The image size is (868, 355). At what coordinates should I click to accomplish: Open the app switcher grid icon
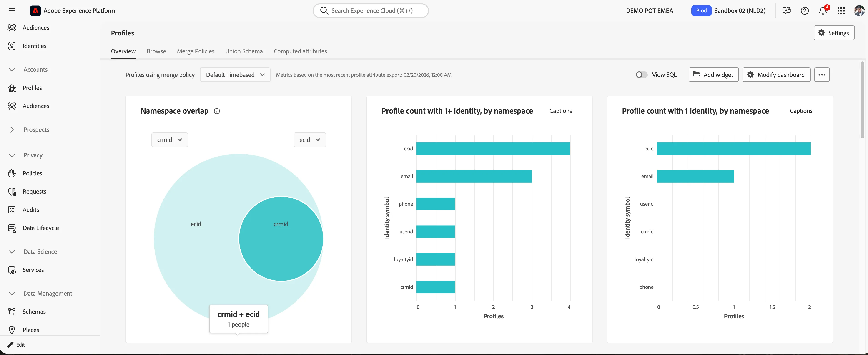pos(841,10)
